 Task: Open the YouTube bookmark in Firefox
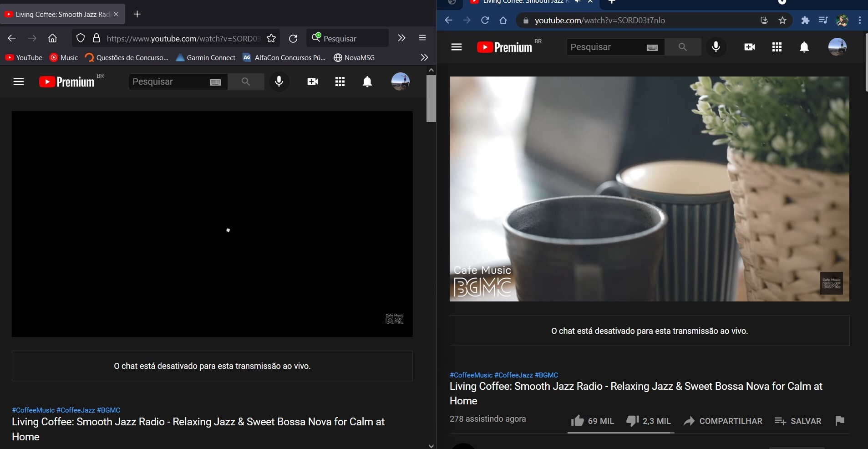[24, 57]
